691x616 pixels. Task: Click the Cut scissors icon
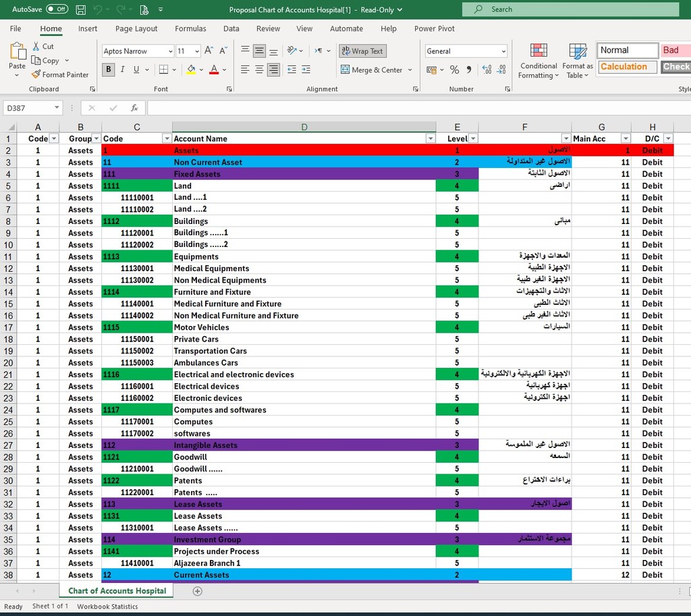(36, 47)
